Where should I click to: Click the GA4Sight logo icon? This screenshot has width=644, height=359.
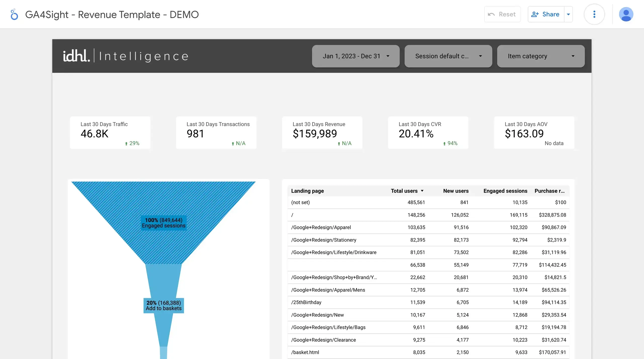[14, 14]
